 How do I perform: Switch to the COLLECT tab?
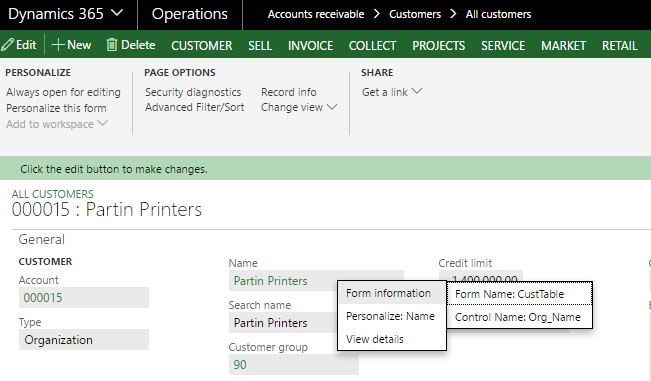(x=372, y=45)
